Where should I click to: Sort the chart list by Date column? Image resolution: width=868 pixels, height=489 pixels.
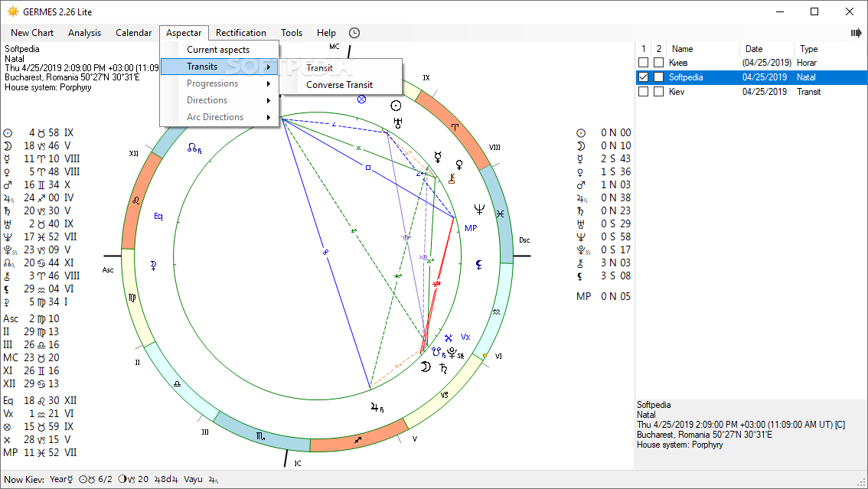766,49
